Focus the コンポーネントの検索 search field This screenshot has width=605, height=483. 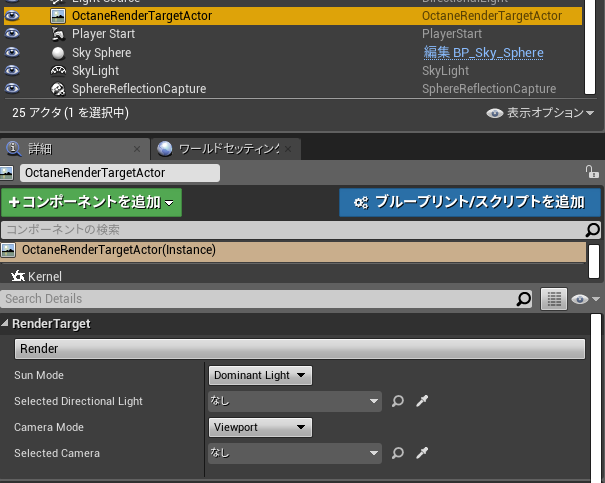pos(294,230)
